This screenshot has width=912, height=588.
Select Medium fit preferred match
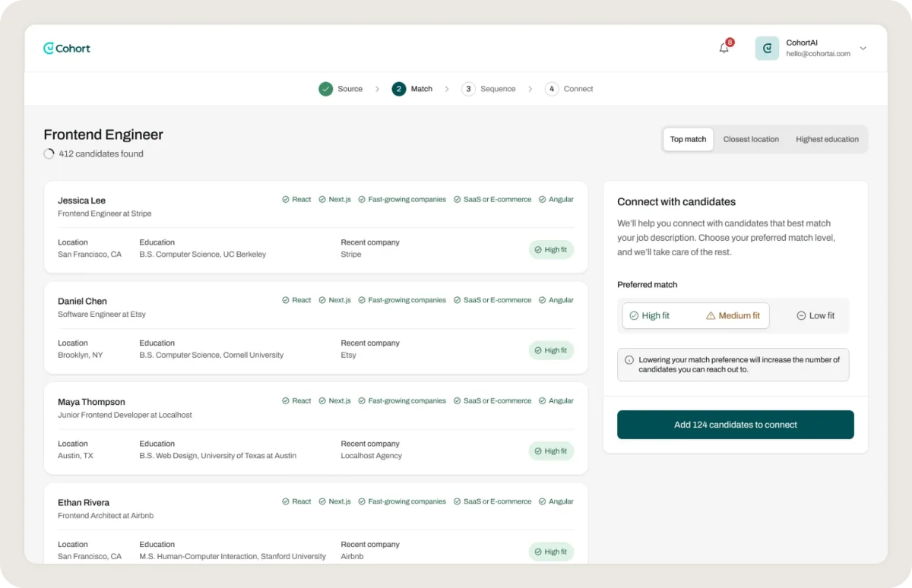click(x=733, y=315)
